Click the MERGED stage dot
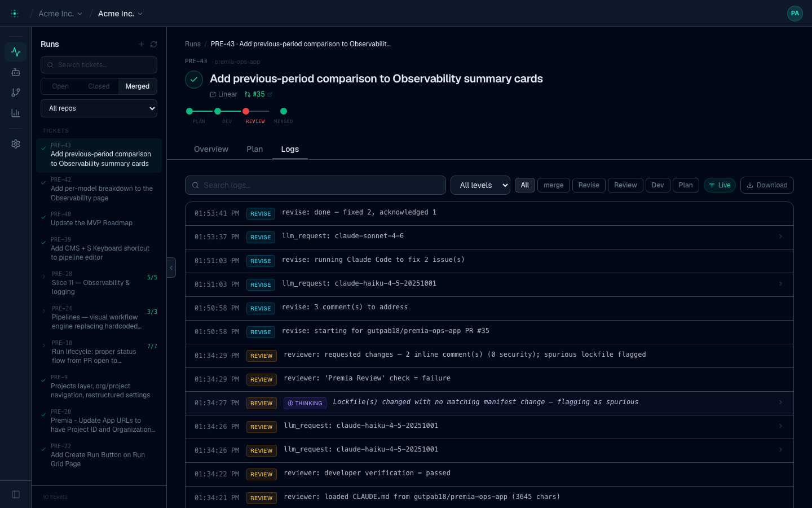812x508 pixels. [x=284, y=111]
